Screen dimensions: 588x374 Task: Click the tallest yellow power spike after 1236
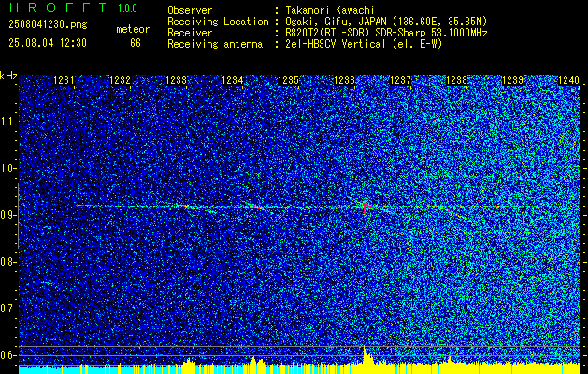pyautogui.click(x=365, y=354)
